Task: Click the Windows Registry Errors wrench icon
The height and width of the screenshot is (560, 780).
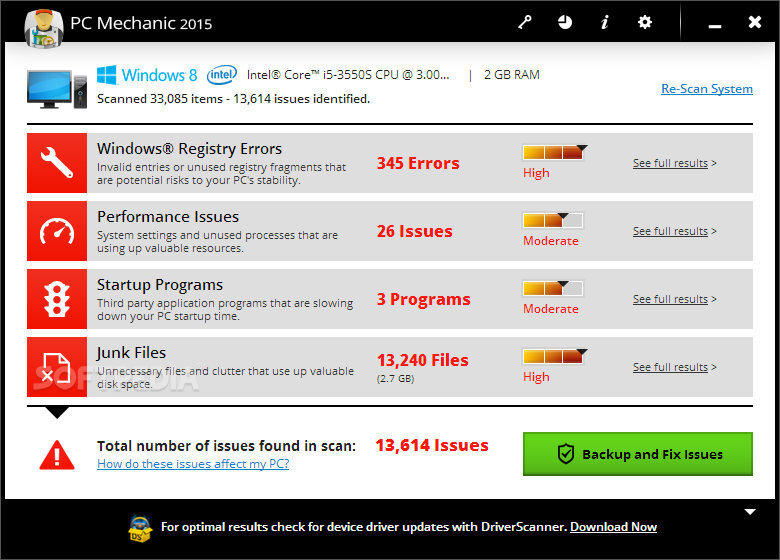Action: (x=57, y=163)
